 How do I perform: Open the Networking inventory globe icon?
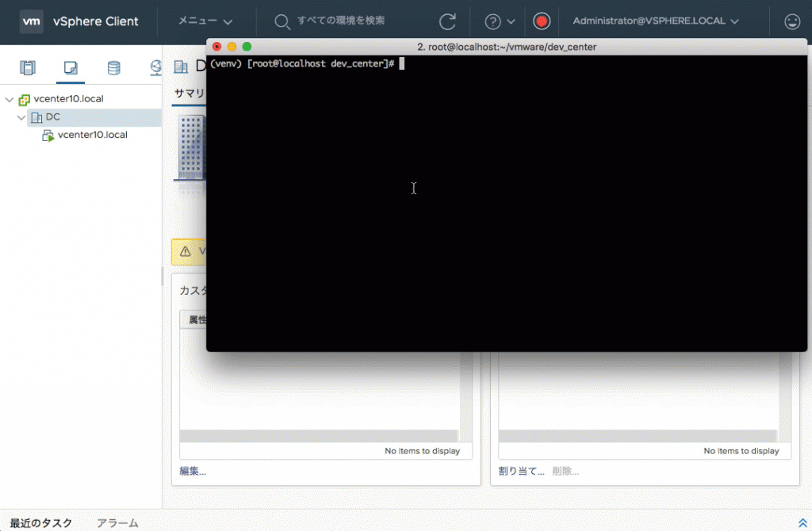155,68
